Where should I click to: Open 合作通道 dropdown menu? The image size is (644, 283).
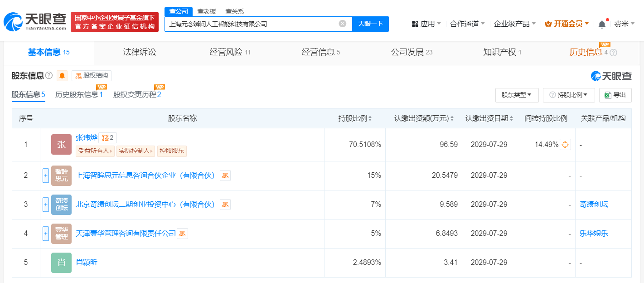[x=467, y=24]
